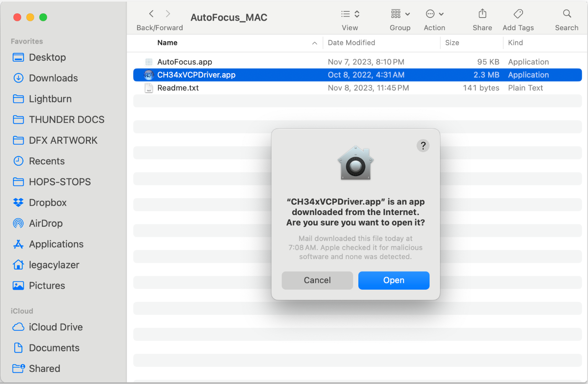Open the Group options dropdown
Viewport: 588px width, 384px height.
pyautogui.click(x=400, y=14)
